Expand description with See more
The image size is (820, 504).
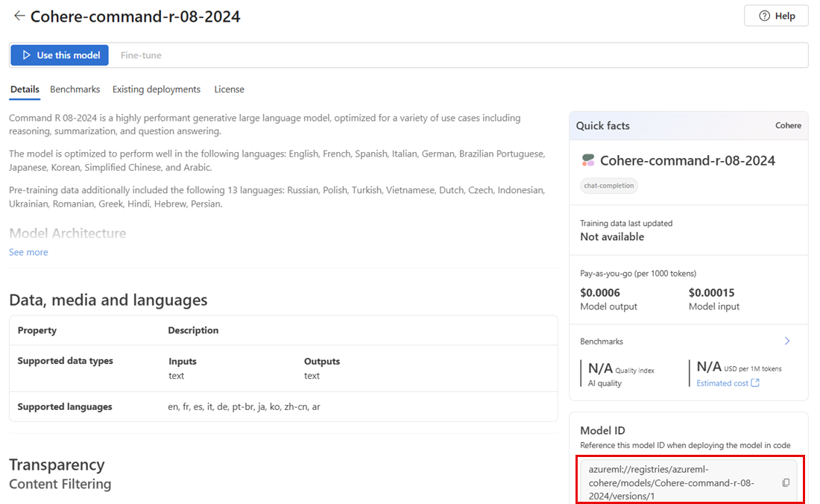[28, 252]
